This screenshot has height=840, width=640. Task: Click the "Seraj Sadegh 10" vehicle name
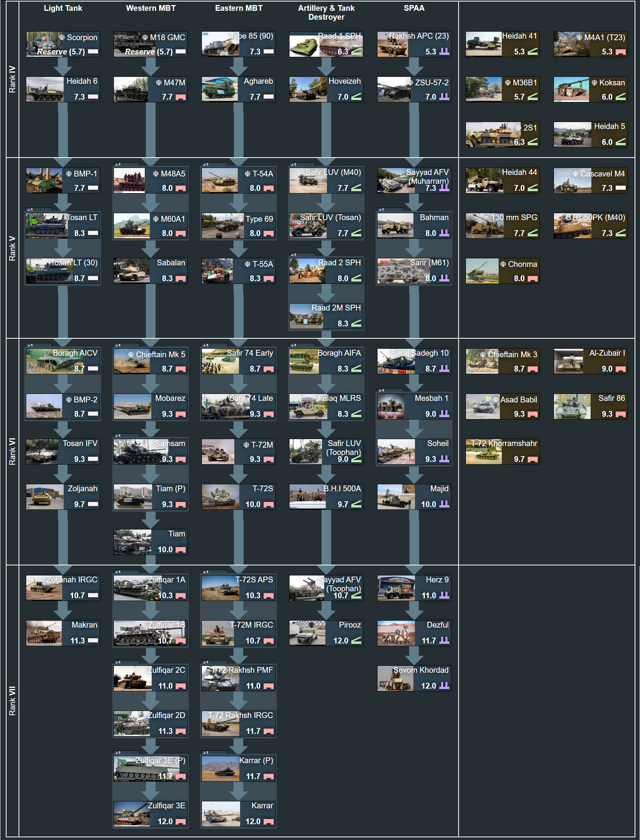(x=420, y=353)
